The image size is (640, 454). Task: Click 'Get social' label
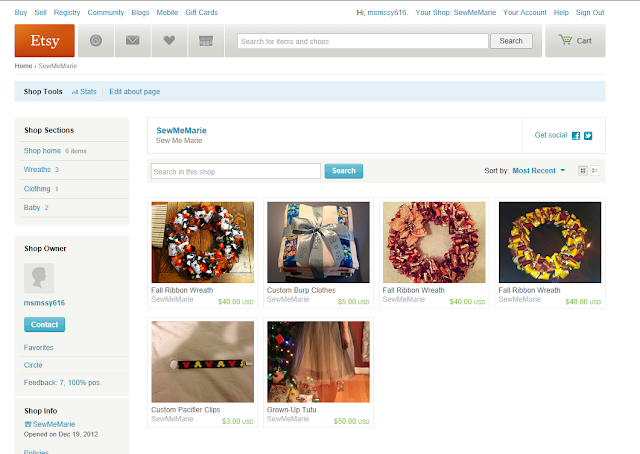(x=551, y=135)
